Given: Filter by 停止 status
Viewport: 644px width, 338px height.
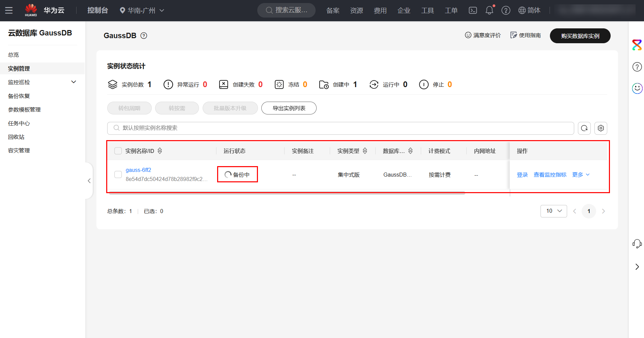Looking at the screenshot, I should 435,84.
